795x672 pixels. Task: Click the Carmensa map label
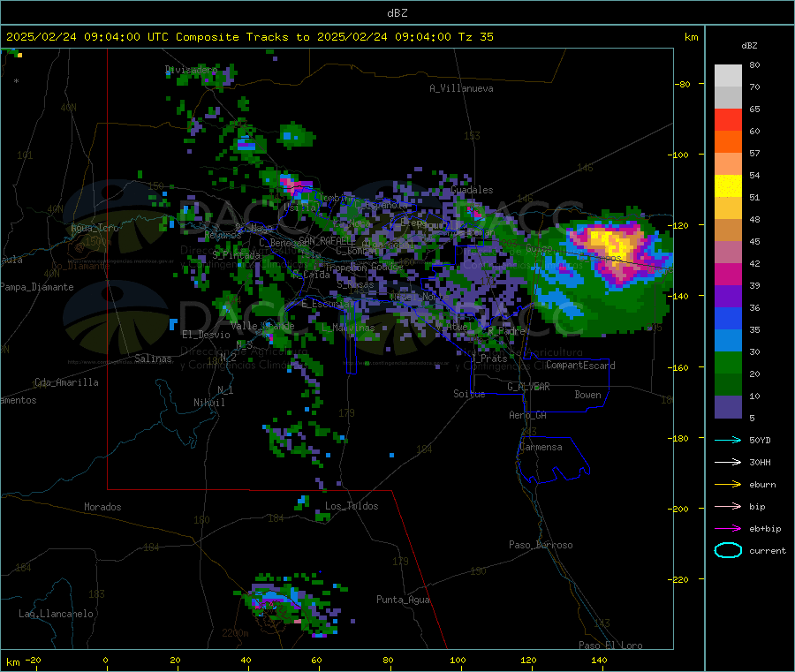coord(541,448)
